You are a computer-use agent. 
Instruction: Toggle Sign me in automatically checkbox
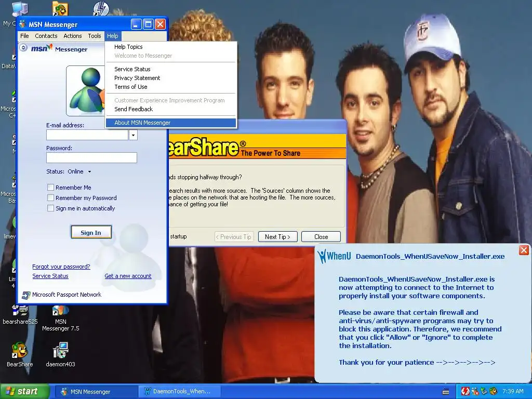tap(50, 208)
